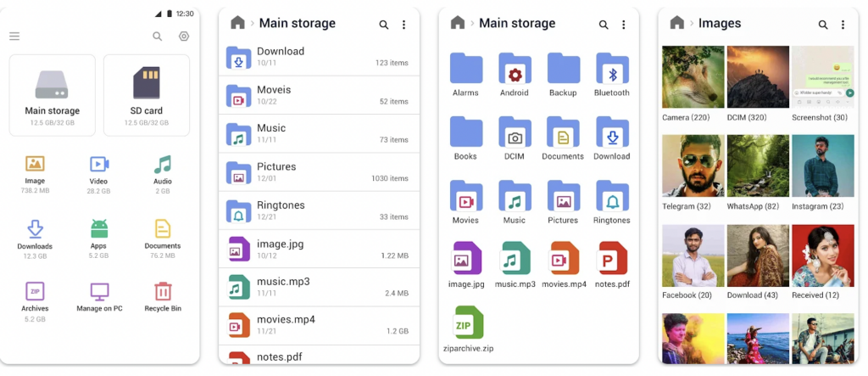This screenshot has width=868, height=376.
Task: Open DCIM folder in grid view
Action: pos(515,138)
